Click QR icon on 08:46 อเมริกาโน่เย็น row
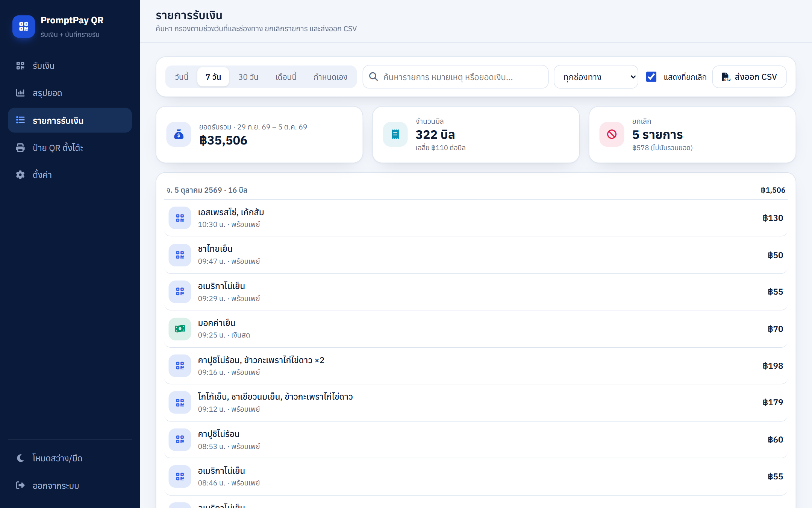The width and height of the screenshot is (812, 508). pyautogui.click(x=180, y=476)
